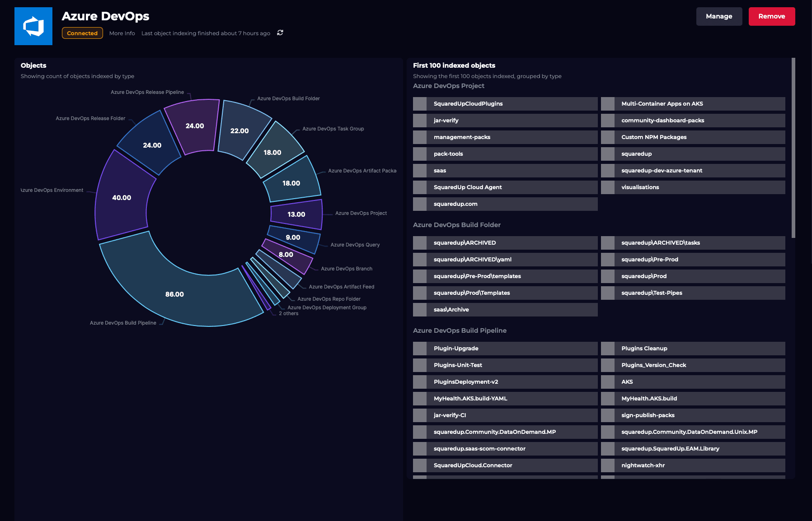Viewport: 812px width, 521px height.
Task: Open the Plugins-Unit-Test build pipeline
Action: coord(505,365)
